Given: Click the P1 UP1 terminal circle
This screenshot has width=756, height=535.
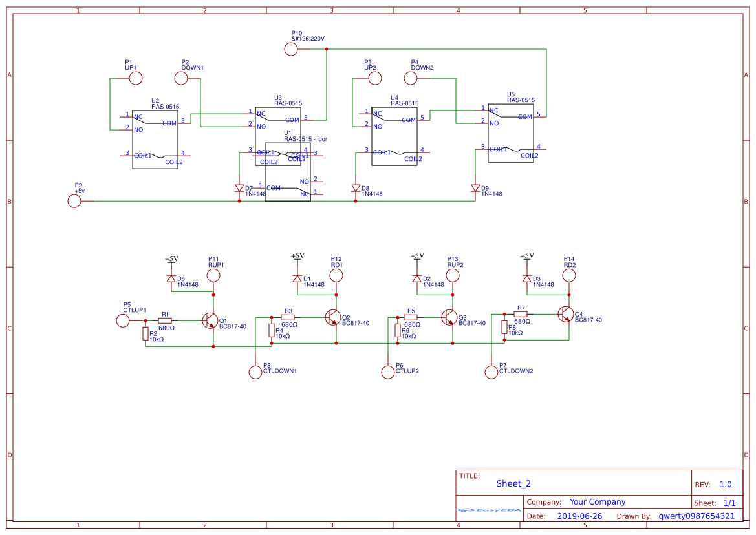Looking at the screenshot, I should 135,78.
